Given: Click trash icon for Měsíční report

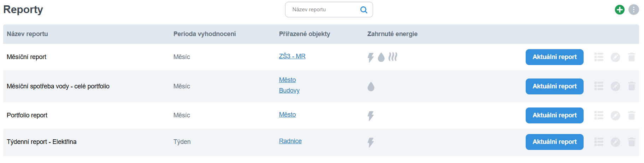Looking at the screenshot, I should pyautogui.click(x=632, y=57).
